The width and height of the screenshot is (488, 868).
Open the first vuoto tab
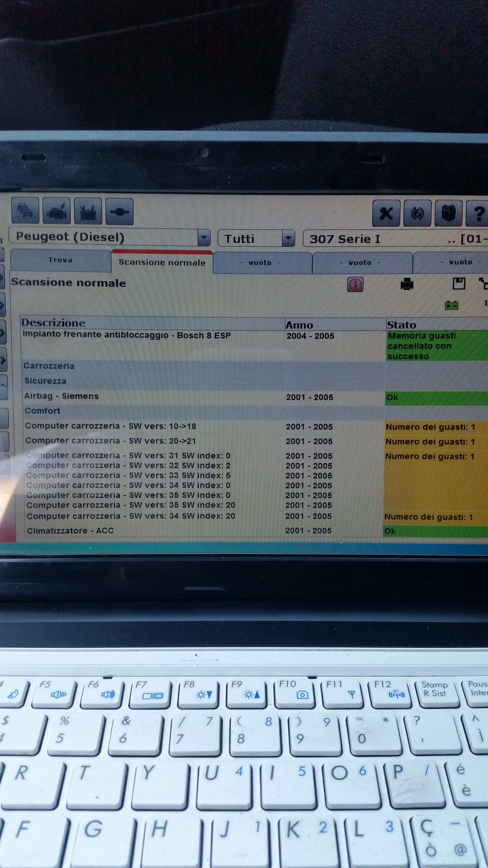[260, 262]
